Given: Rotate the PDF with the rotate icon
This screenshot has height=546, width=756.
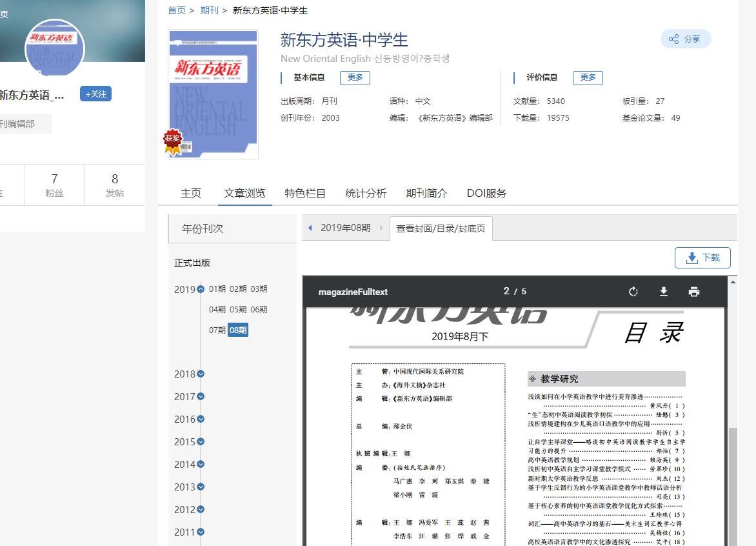Looking at the screenshot, I should pyautogui.click(x=633, y=291).
